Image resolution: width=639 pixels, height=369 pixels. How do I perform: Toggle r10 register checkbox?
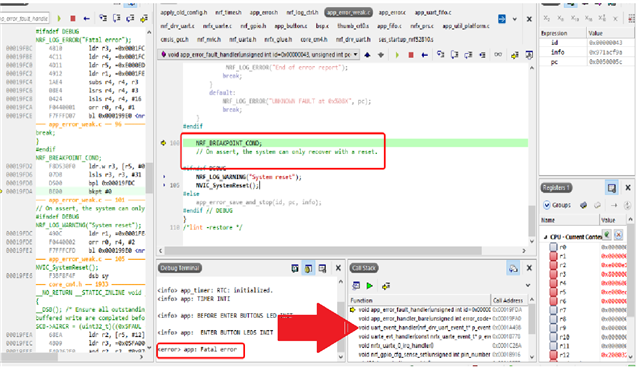coord(553,337)
